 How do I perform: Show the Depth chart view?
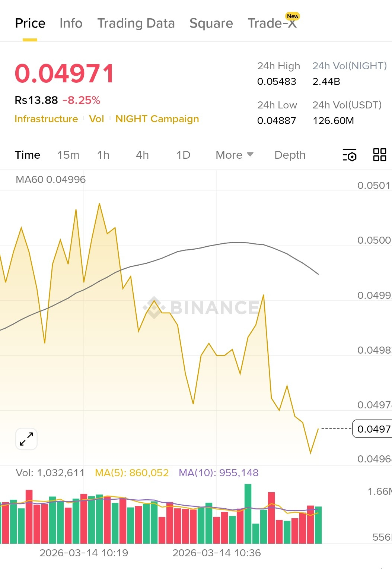290,155
